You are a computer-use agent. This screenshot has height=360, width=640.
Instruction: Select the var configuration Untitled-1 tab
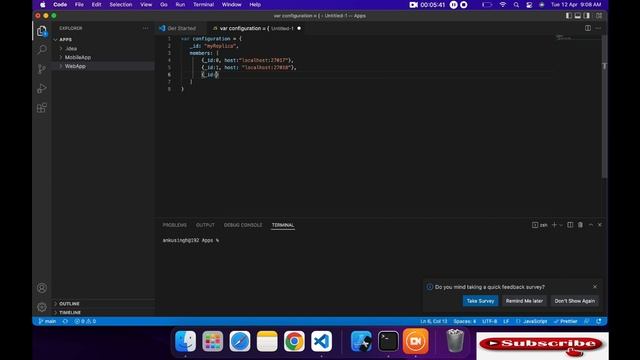point(257,28)
